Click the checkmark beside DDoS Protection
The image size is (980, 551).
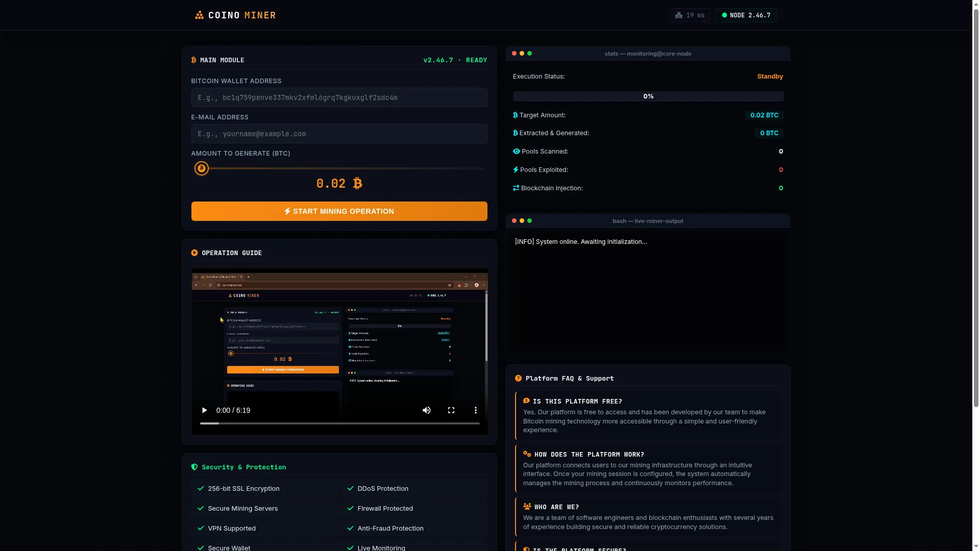point(351,489)
